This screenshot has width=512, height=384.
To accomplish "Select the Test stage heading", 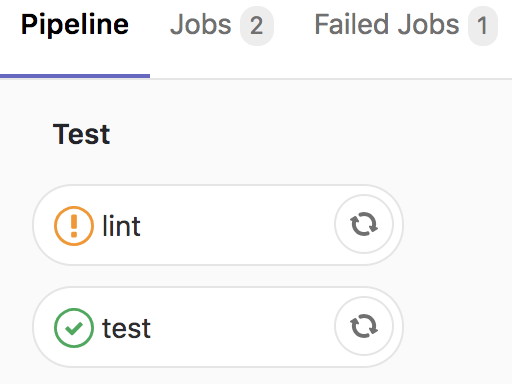I will point(81,134).
